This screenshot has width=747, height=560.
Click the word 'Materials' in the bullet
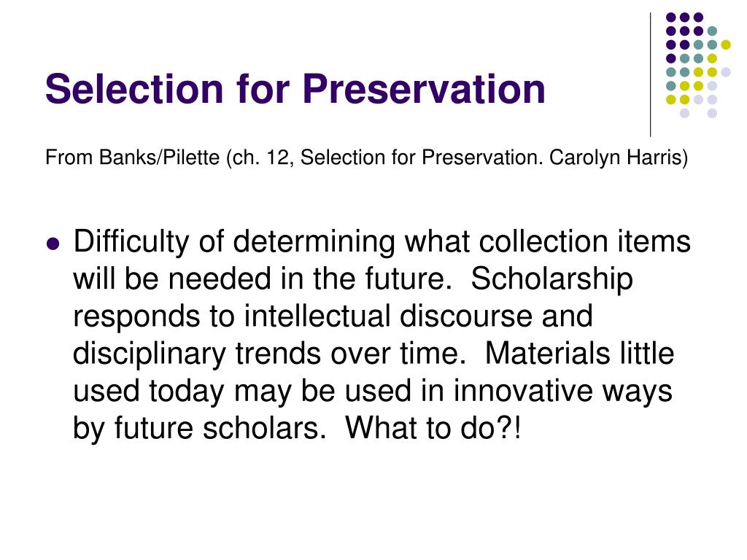point(547,354)
